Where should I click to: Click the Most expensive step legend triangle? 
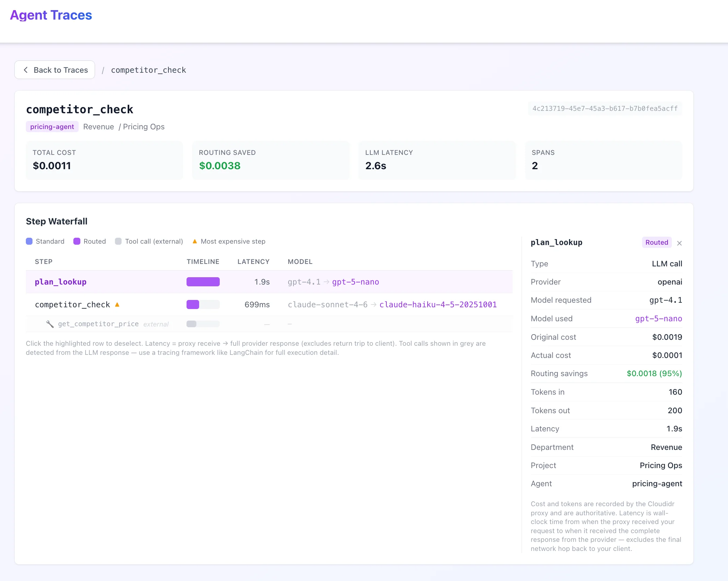tap(195, 241)
